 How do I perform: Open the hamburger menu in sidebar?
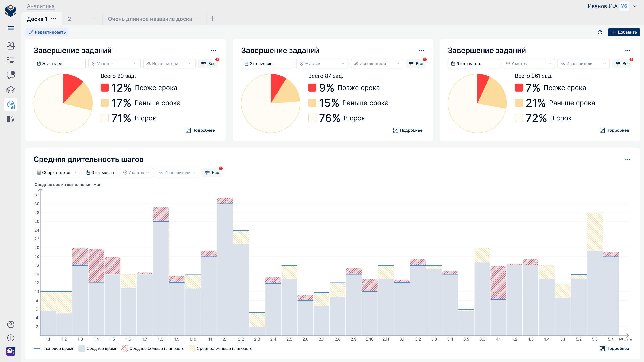click(x=11, y=28)
